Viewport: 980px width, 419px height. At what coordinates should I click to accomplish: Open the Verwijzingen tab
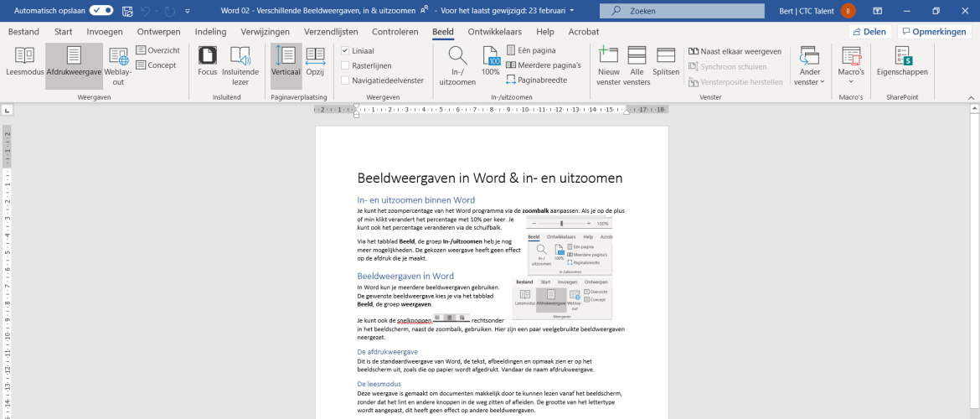pos(265,31)
